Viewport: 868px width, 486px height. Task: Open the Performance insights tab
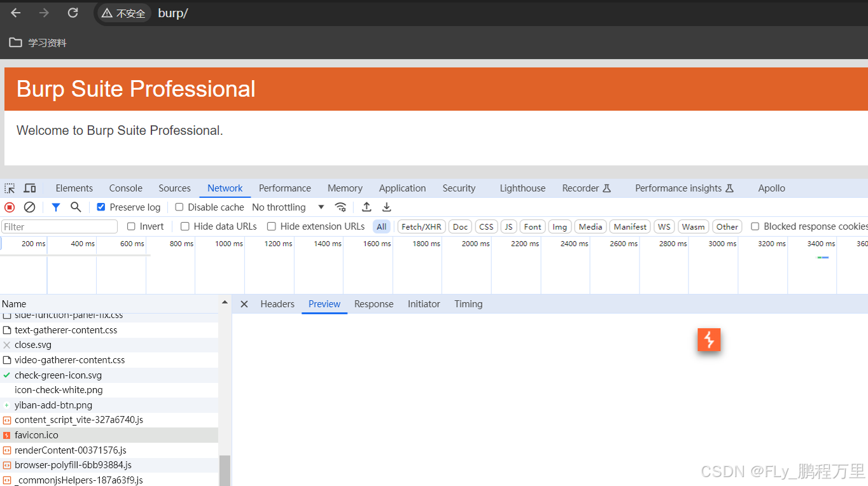click(x=684, y=188)
